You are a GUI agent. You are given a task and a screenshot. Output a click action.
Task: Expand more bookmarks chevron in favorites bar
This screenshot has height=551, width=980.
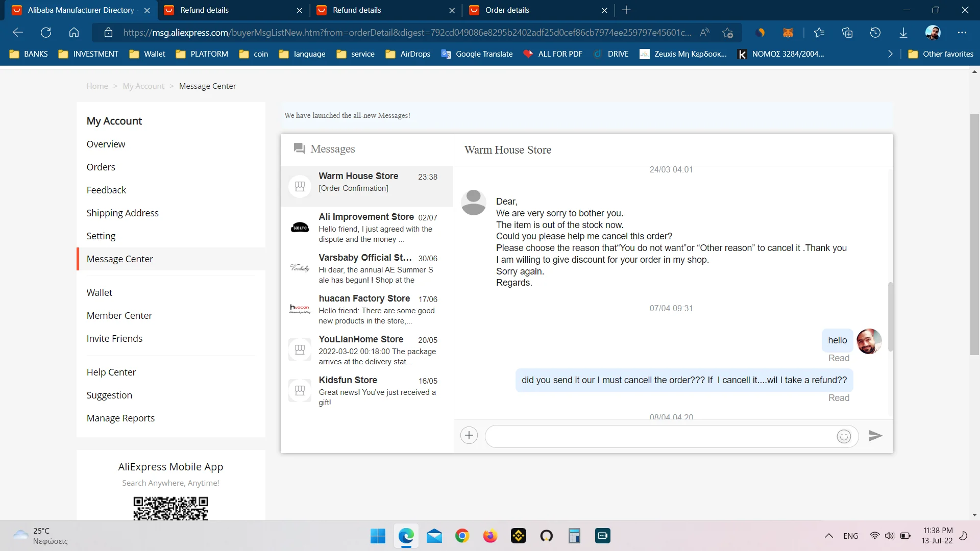(x=890, y=54)
